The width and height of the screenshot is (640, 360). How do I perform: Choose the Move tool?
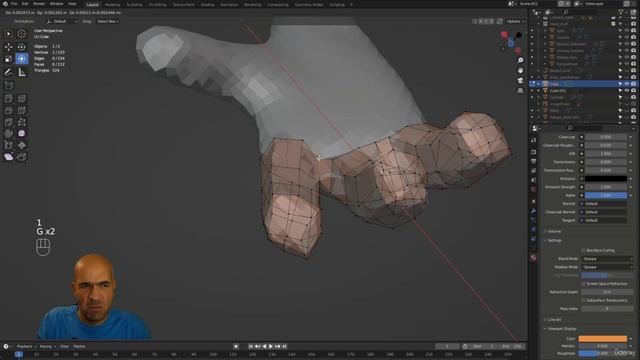tap(9, 47)
